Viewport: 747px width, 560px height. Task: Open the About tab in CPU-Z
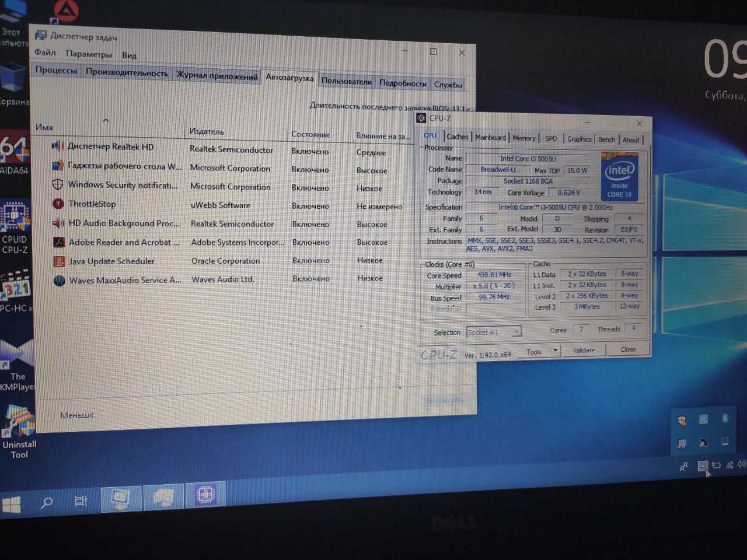coord(631,140)
